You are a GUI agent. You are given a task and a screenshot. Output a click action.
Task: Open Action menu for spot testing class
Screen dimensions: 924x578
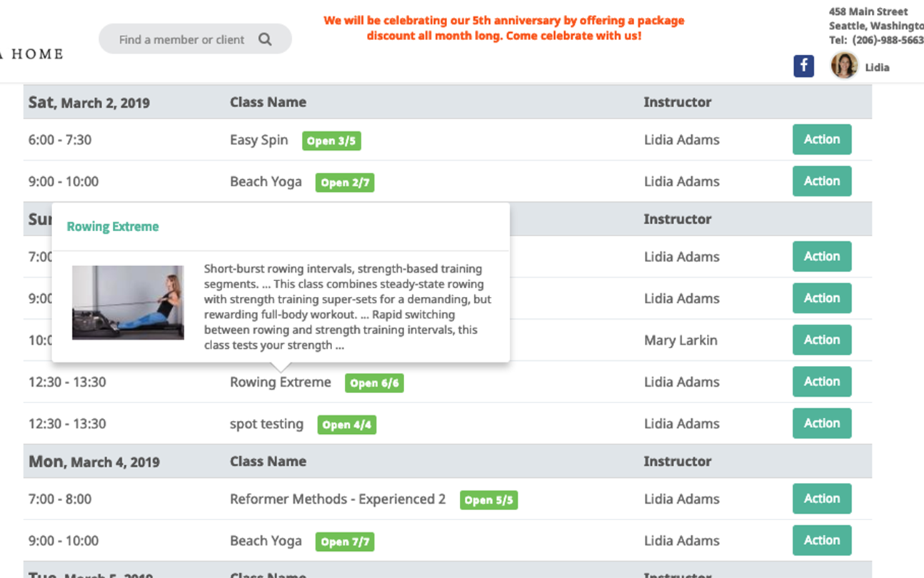[x=821, y=423]
